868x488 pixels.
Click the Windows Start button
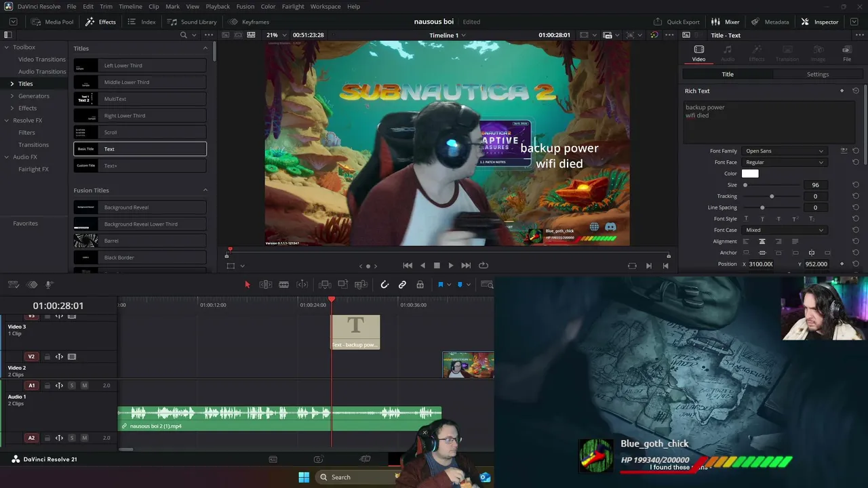pyautogui.click(x=304, y=477)
